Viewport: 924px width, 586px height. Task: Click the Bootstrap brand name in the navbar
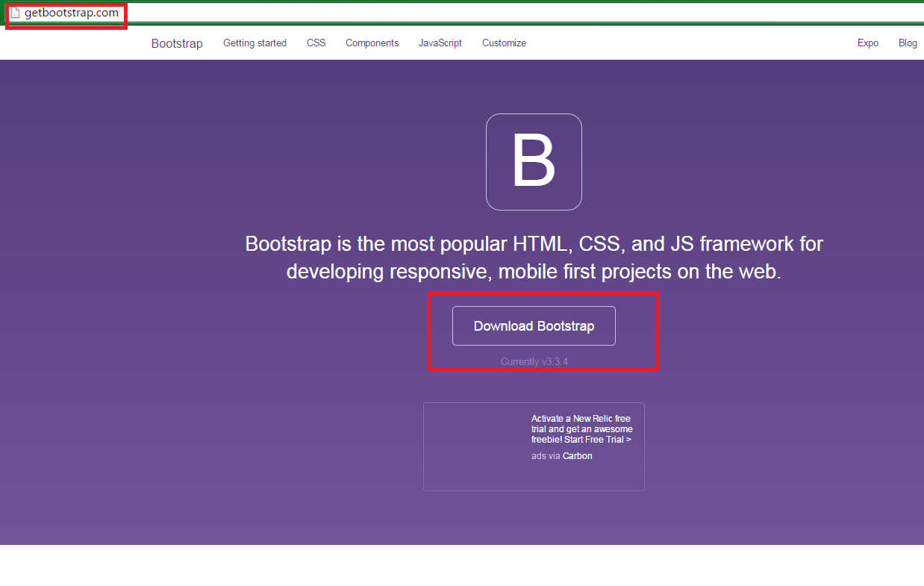coord(176,43)
